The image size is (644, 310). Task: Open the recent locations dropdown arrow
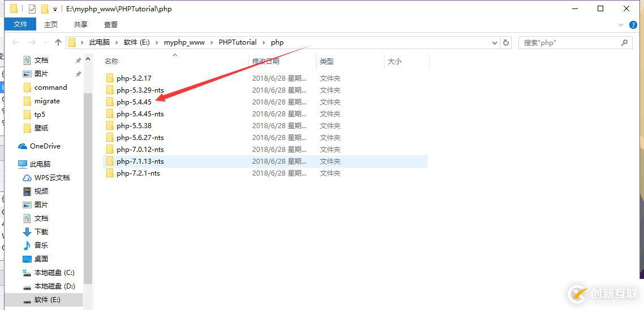pos(45,43)
